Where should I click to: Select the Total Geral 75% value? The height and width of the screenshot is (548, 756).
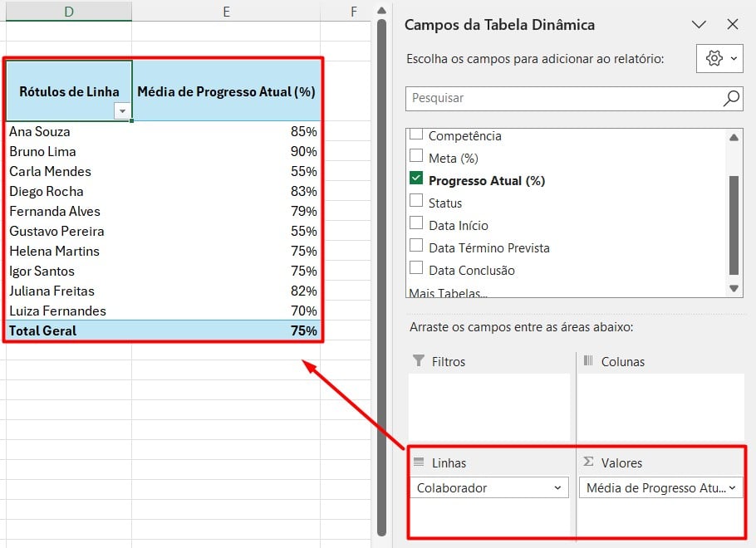click(226, 330)
